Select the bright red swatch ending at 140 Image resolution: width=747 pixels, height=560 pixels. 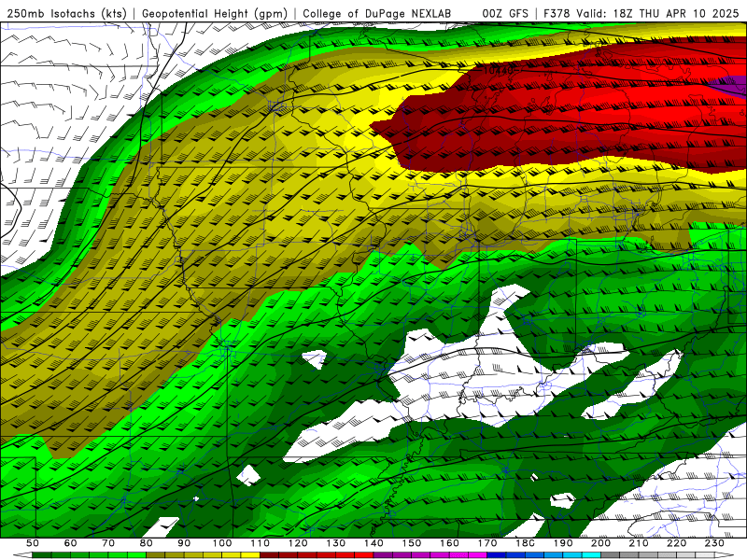(364, 555)
